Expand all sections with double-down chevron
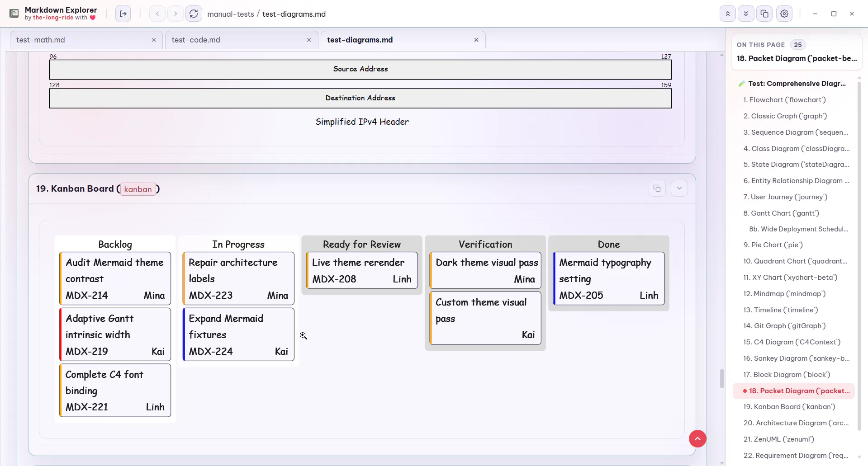Image resolution: width=868 pixels, height=466 pixels. [x=746, y=14]
